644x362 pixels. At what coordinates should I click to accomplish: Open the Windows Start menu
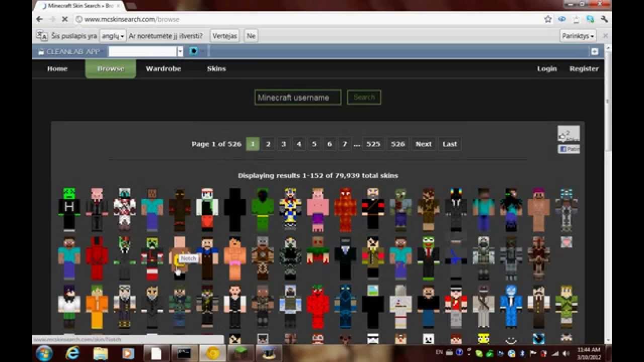[44, 353]
